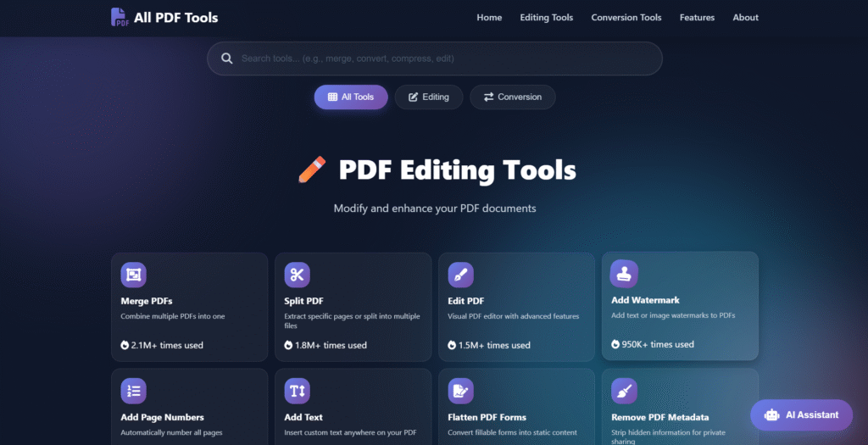Select the All Tools filter tab
This screenshot has width=868, height=445.
pyautogui.click(x=351, y=97)
